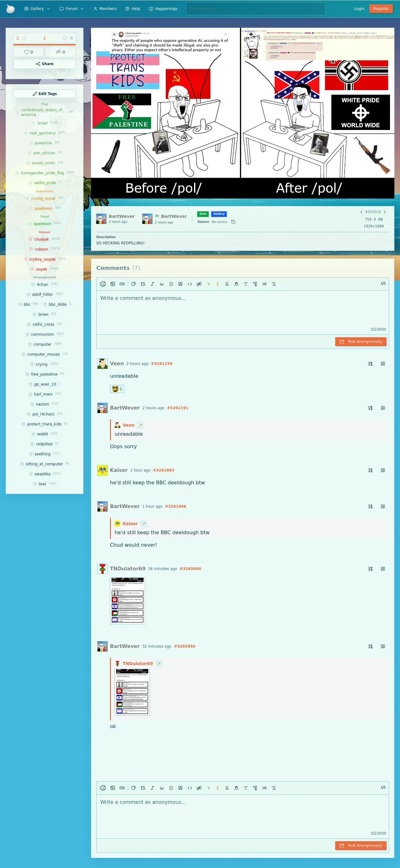
Task: Insert a list in the top comment editor
Action: coord(265,284)
